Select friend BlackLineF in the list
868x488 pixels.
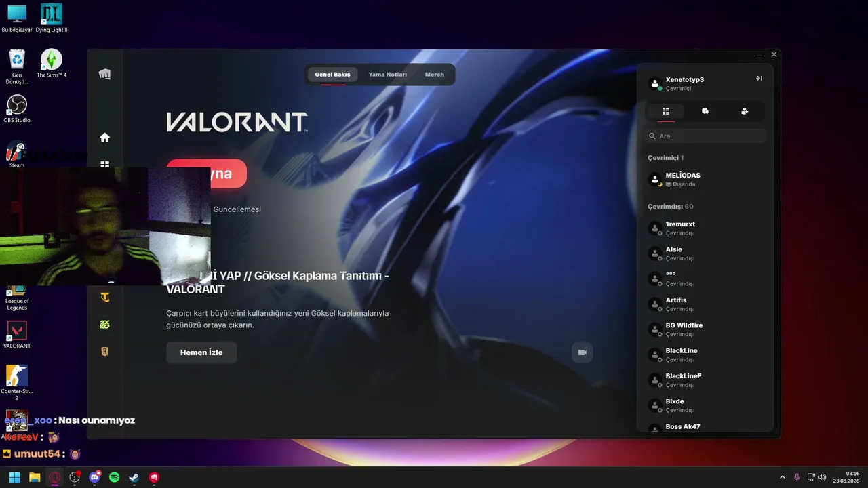point(705,380)
